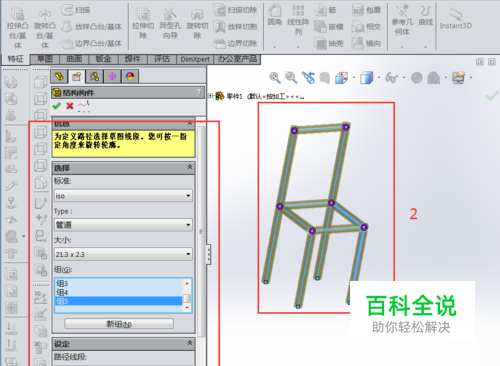Open the 大小 21.3 x 2.3 dropdown
Screen dimensions: 500x366
(x=123, y=254)
